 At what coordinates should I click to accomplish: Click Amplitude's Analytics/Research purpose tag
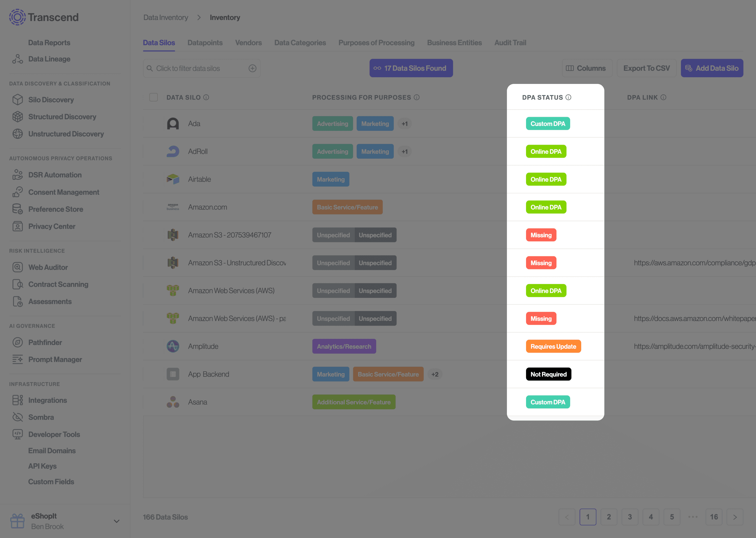[344, 346]
